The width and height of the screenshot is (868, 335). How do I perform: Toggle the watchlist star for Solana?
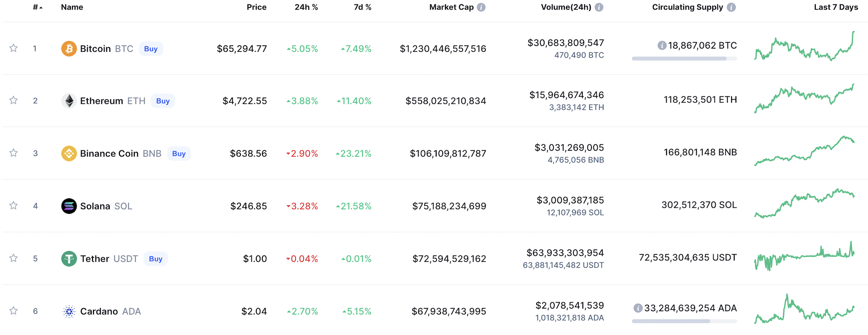pos(14,206)
